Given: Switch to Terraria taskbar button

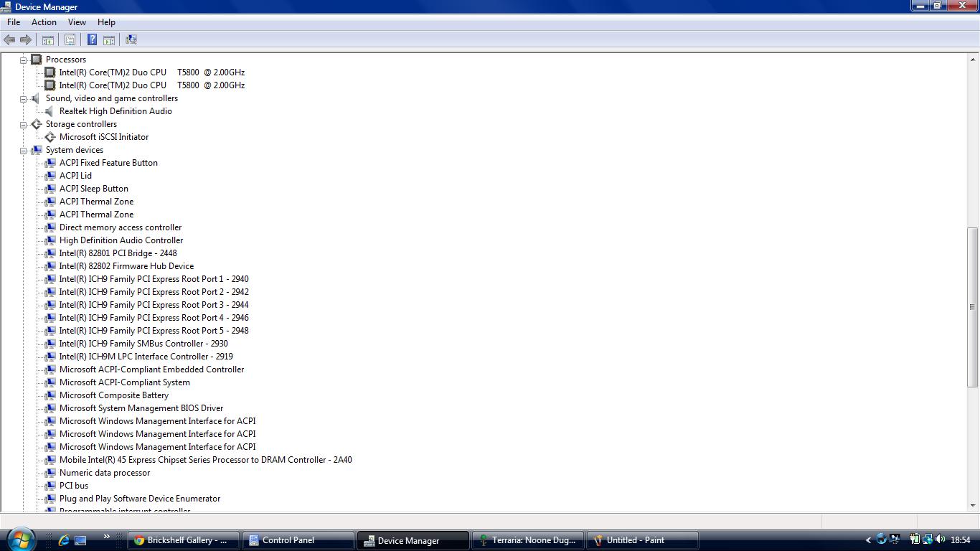Looking at the screenshot, I should pyautogui.click(x=528, y=540).
